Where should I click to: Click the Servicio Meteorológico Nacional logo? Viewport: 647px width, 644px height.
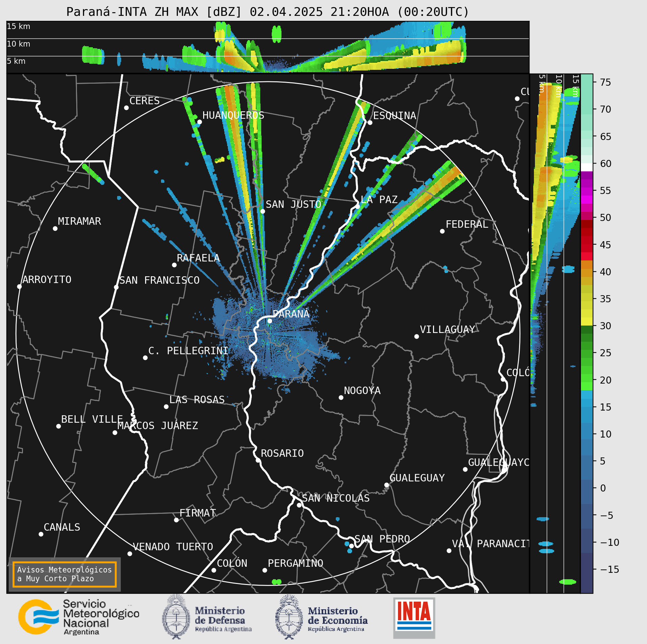coord(79,617)
